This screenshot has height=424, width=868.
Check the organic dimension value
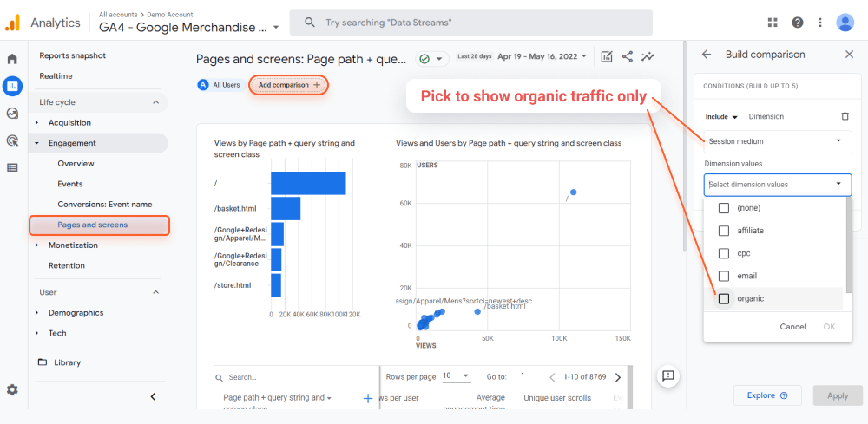click(x=724, y=298)
